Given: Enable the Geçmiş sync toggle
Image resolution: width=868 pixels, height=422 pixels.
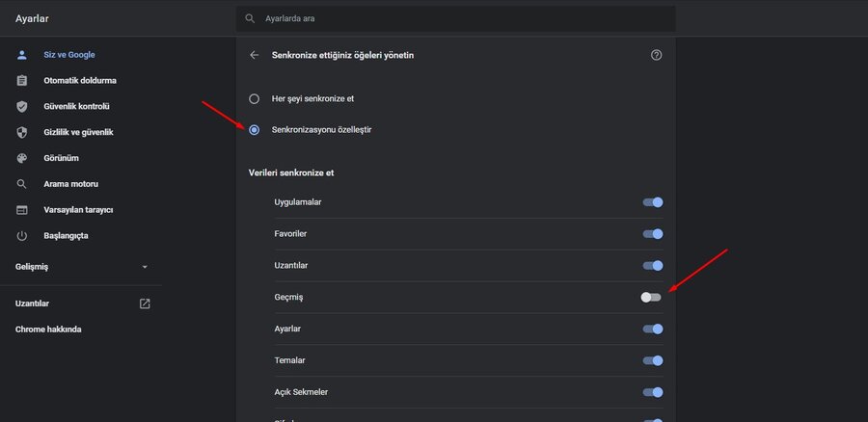Looking at the screenshot, I should click(x=652, y=297).
